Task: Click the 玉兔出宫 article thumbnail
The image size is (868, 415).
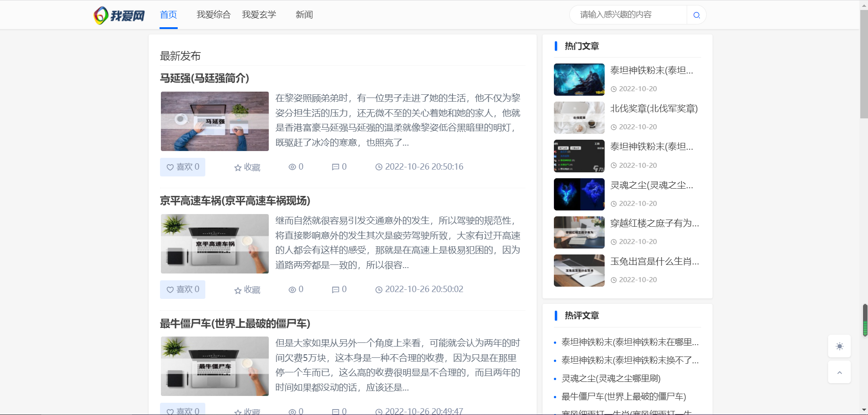Action: [579, 270]
